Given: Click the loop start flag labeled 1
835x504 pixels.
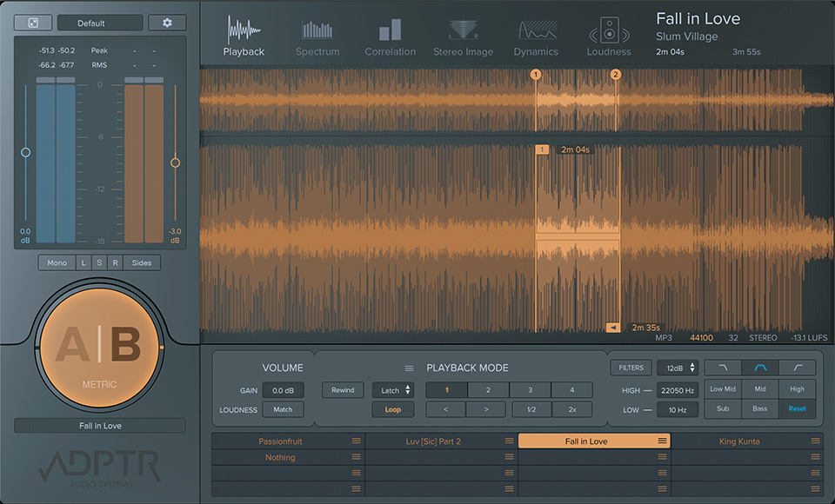Looking at the screenshot, I should [542, 149].
